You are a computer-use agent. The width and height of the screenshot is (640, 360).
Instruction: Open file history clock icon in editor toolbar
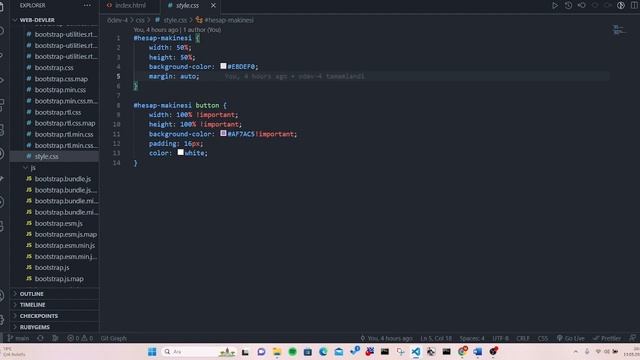coord(568,5)
